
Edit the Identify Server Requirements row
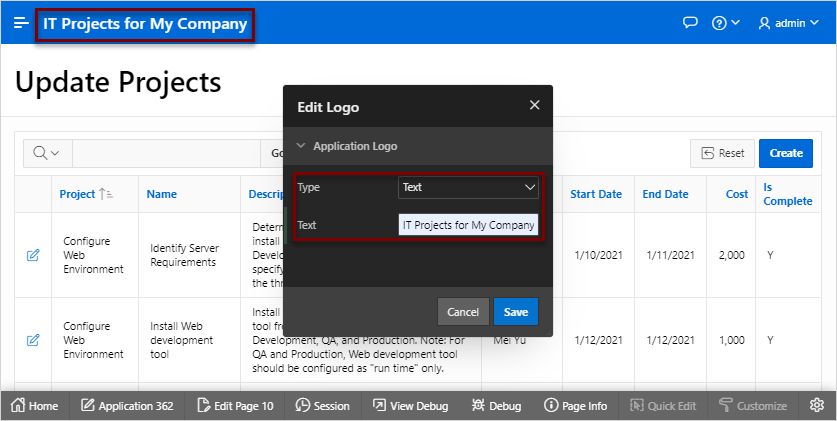33,255
